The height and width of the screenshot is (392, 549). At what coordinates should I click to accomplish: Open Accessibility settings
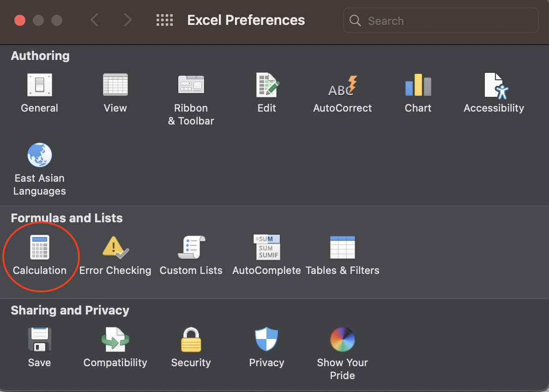coord(494,86)
